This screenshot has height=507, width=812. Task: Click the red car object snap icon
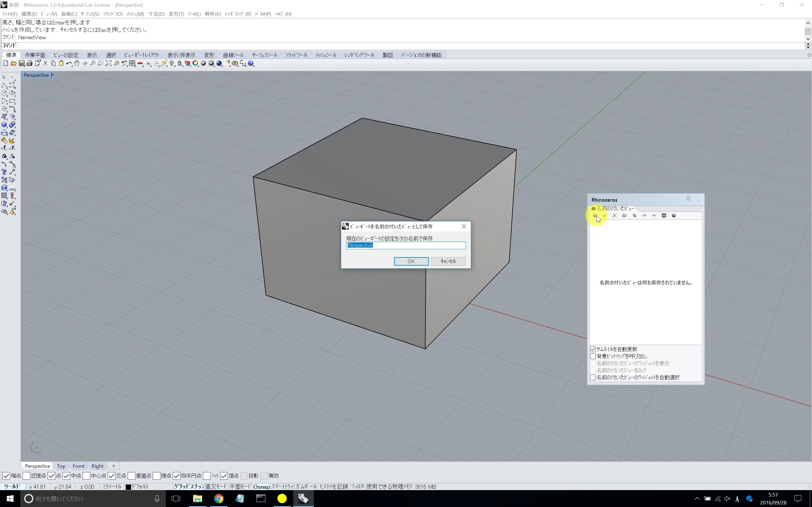(140, 63)
